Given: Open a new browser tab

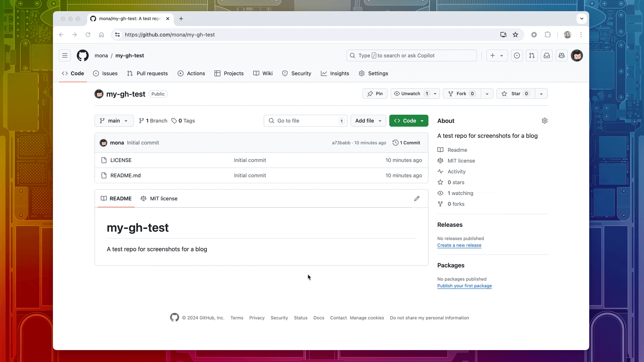Looking at the screenshot, I should [181, 19].
